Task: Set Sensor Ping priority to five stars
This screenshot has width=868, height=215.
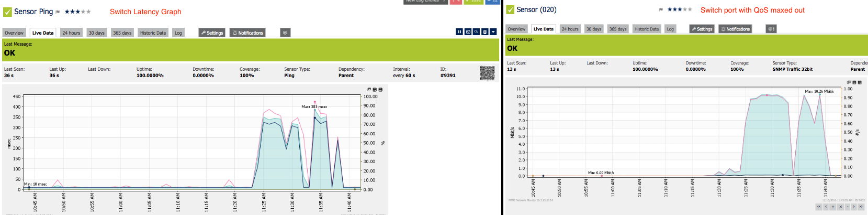Action: [88, 12]
